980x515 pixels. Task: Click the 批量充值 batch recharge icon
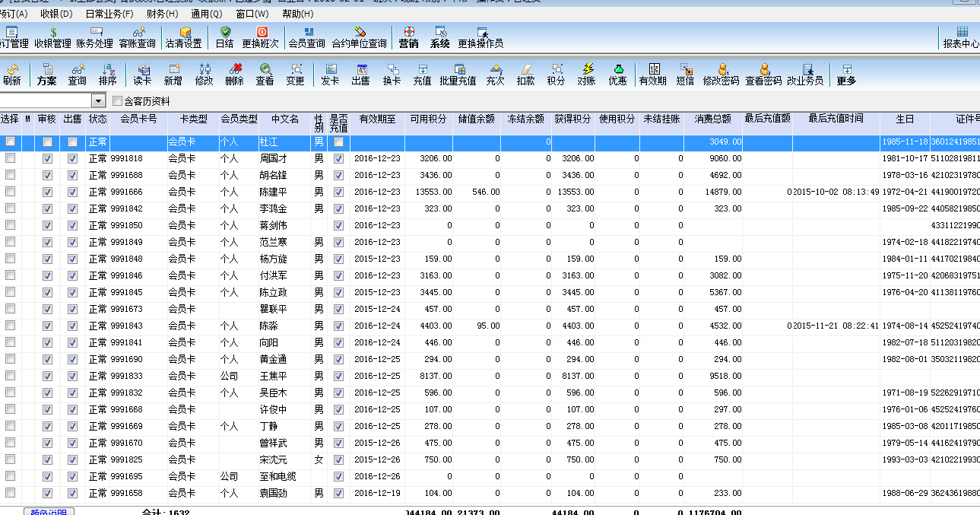[x=458, y=75]
